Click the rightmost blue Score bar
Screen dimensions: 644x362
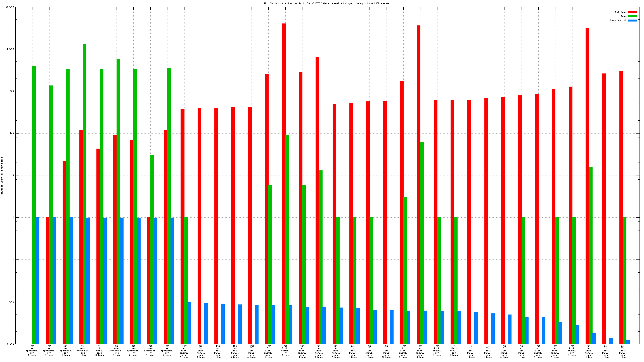pos(628,342)
